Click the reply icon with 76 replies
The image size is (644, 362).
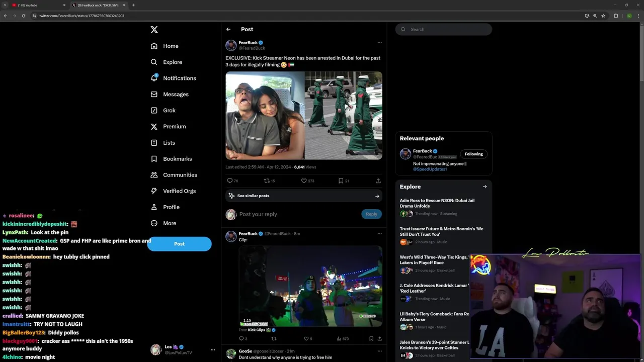point(230,180)
